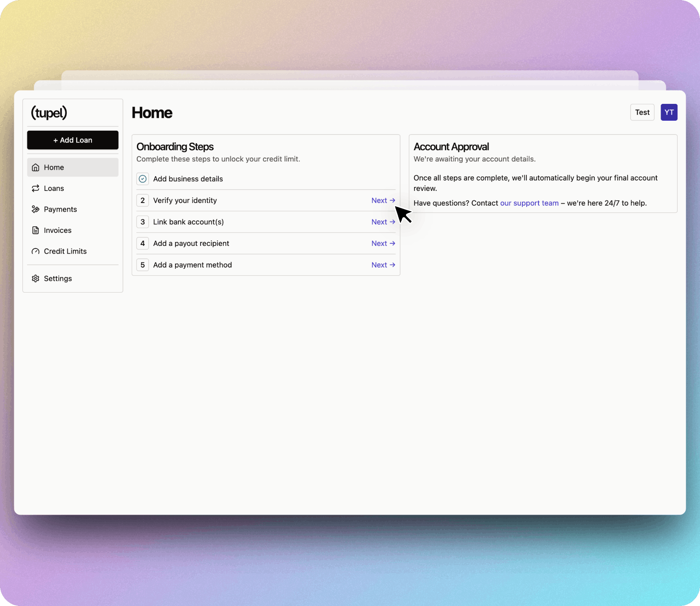Open the YT user avatar

(668, 113)
